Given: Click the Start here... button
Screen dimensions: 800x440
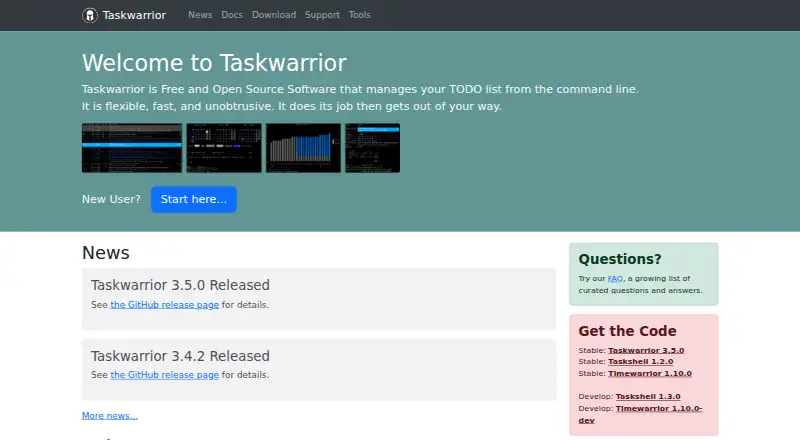Looking at the screenshot, I should coord(194,199).
